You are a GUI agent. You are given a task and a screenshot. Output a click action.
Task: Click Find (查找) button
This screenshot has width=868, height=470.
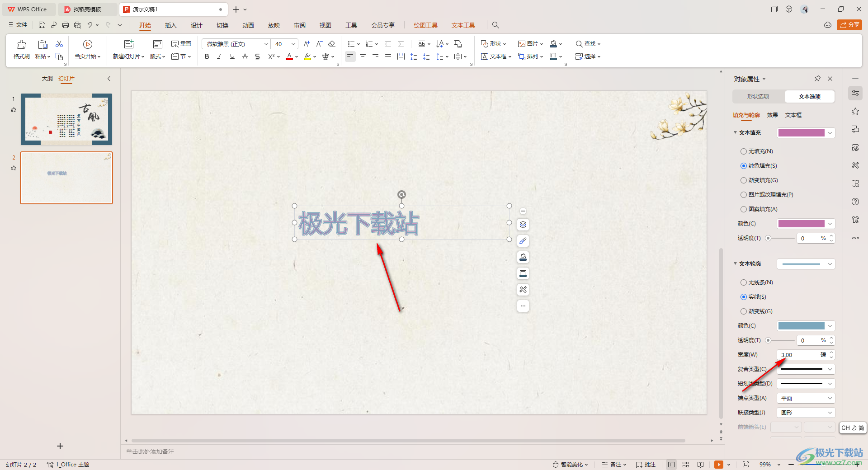(x=588, y=44)
